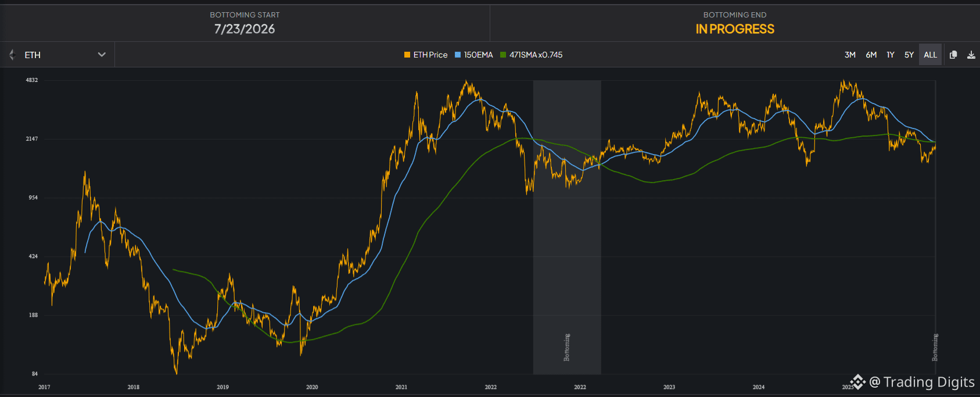Click the orange ETH Price color swatch

point(407,55)
